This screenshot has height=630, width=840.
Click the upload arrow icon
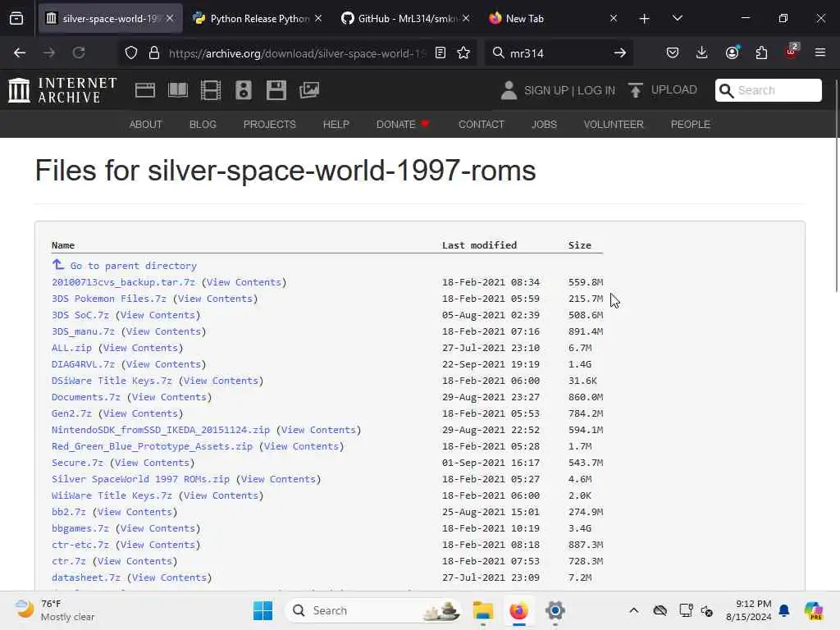[x=636, y=90]
